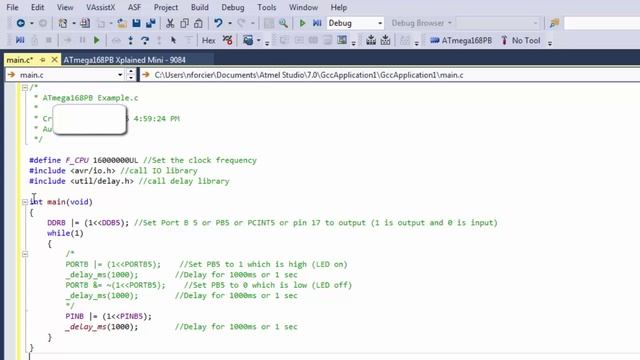
Task: Click the Step Over curved arrow icon
Action: [x=144, y=40]
